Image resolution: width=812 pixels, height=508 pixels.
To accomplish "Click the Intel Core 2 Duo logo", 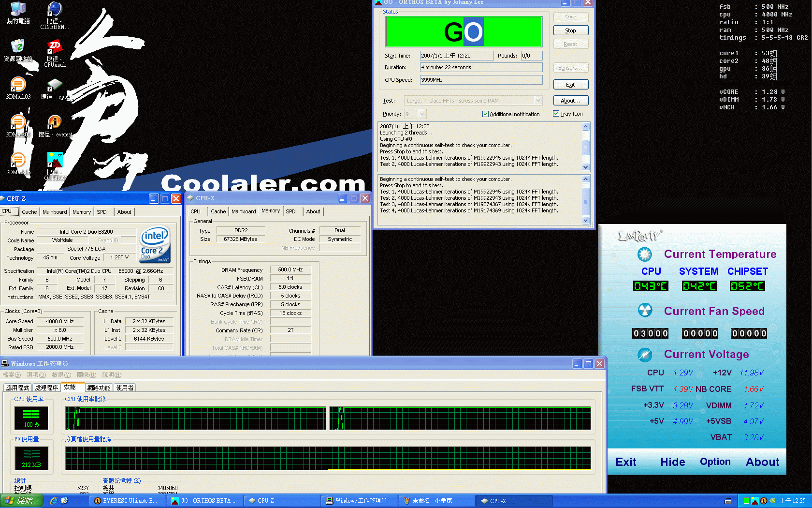I will coord(155,244).
